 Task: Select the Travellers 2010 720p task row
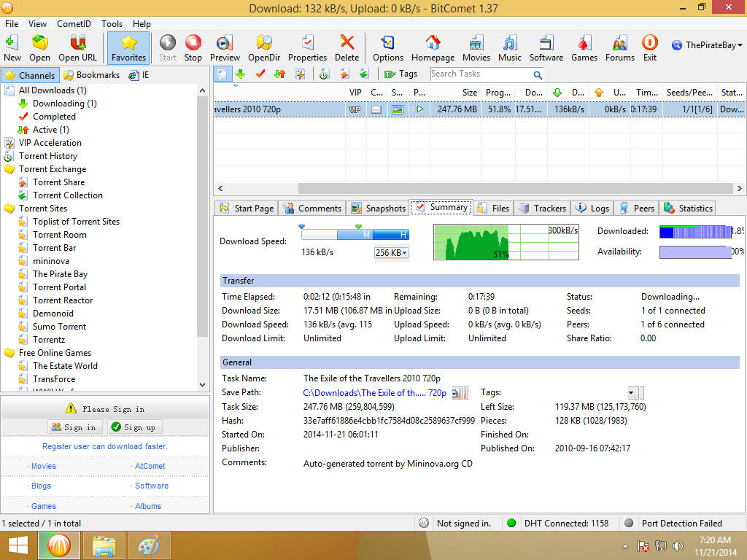[x=479, y=109]
